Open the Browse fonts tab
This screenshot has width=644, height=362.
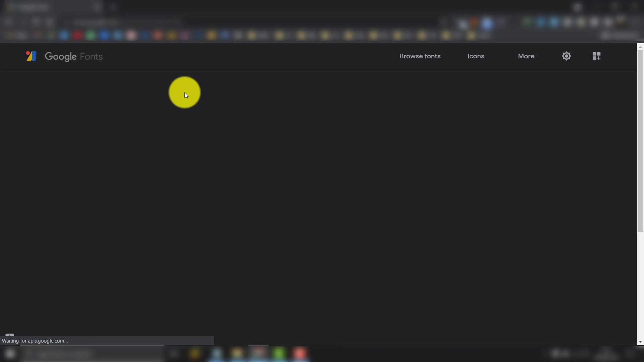pos(420,56)
